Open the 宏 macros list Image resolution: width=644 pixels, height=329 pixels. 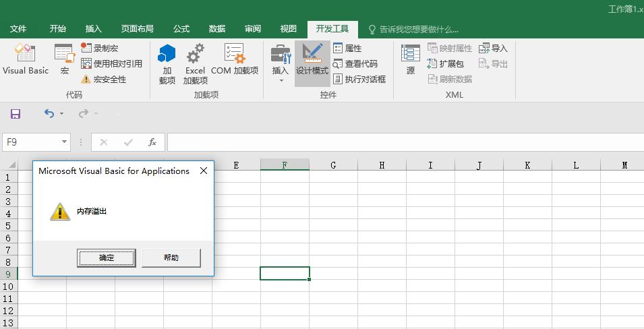[x=65, y=60]
